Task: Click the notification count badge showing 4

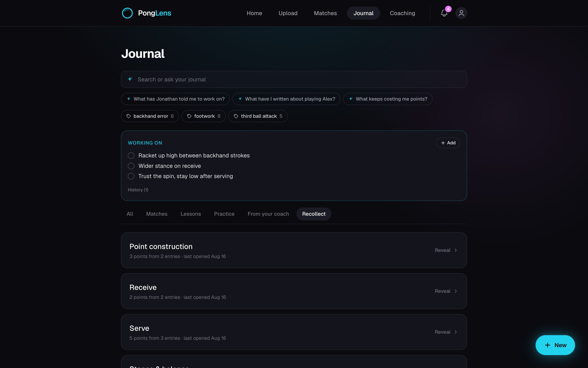Action: [x=448, y=9]
